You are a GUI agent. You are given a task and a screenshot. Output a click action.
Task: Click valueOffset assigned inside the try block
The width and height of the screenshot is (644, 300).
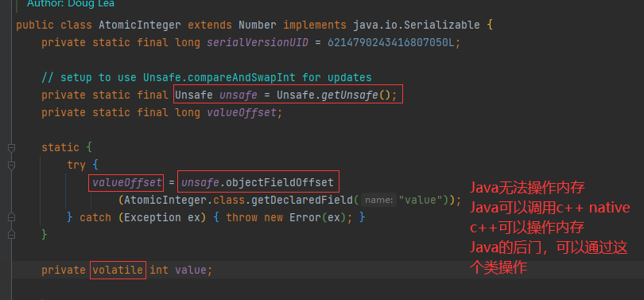point(126,183)
